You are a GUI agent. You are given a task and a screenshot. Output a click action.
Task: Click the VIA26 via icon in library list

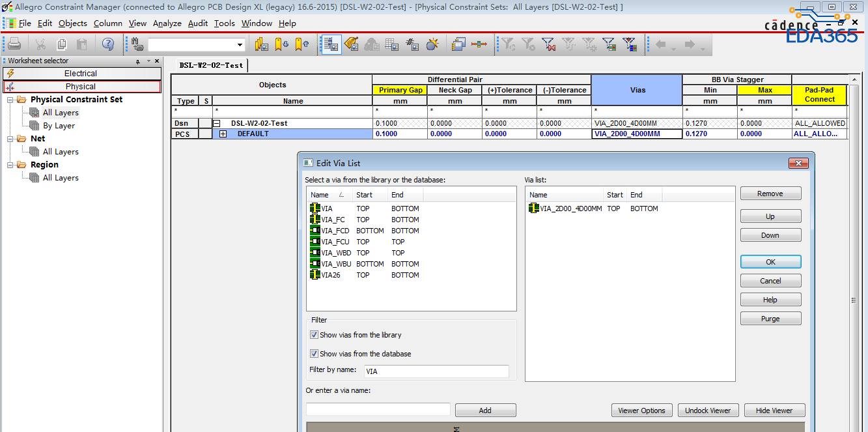[x=316, y=275]
